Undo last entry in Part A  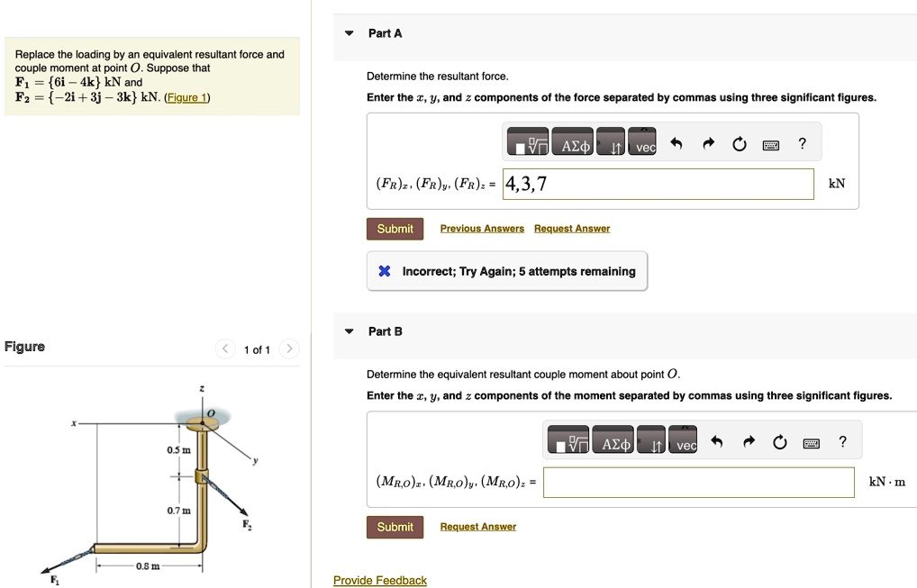pos(677,145)
